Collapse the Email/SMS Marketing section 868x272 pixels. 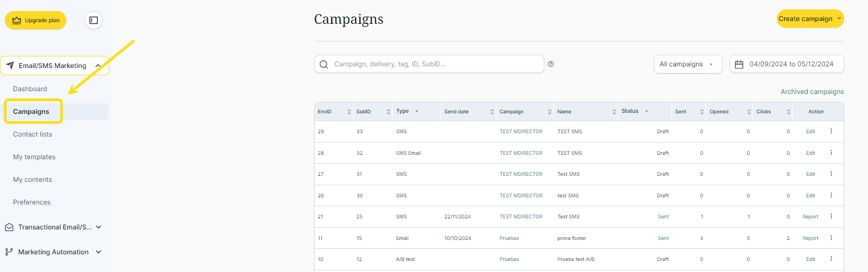tap(98, 66)
